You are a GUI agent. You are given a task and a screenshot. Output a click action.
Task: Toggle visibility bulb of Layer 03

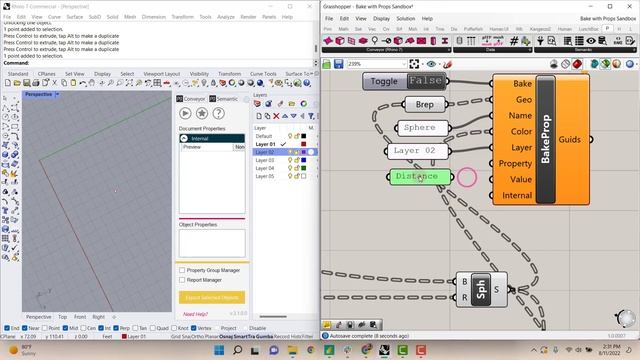pos(290,160)
